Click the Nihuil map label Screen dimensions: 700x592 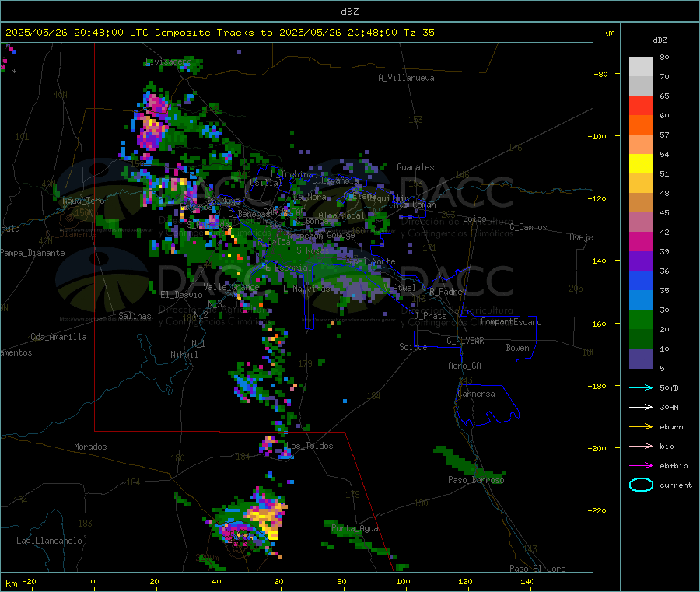click(184, 355)
